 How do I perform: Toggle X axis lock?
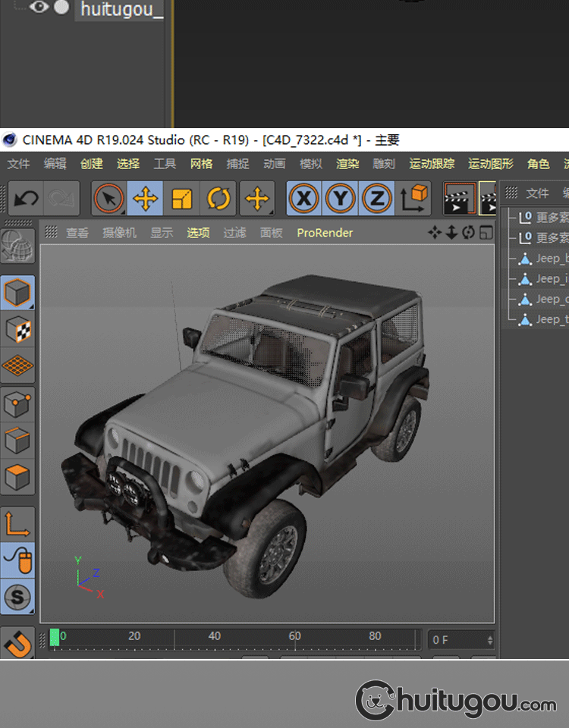pos(303,199)
